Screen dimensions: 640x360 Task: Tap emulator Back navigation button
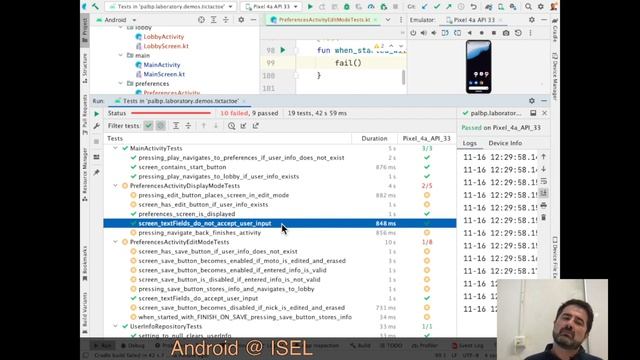(x=469, y=33)
